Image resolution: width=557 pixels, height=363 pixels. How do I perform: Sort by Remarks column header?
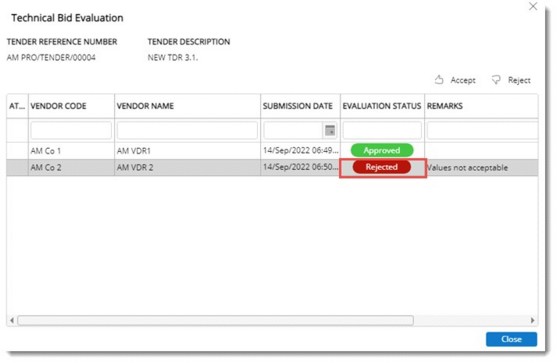click(x=445, y=106)
